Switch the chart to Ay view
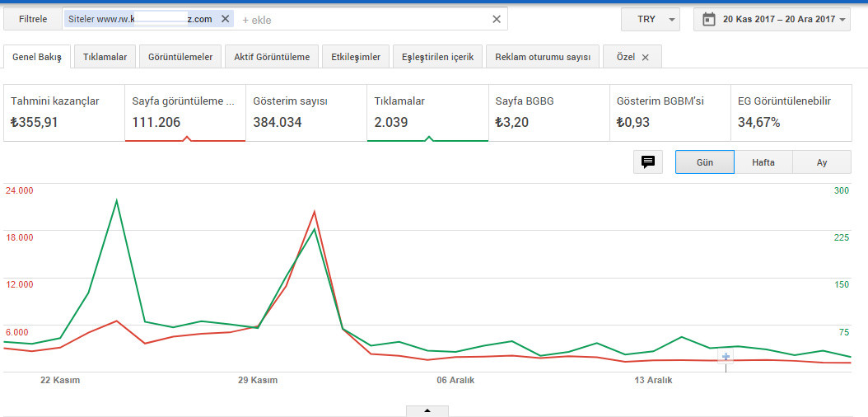 (x=822, y=162)
